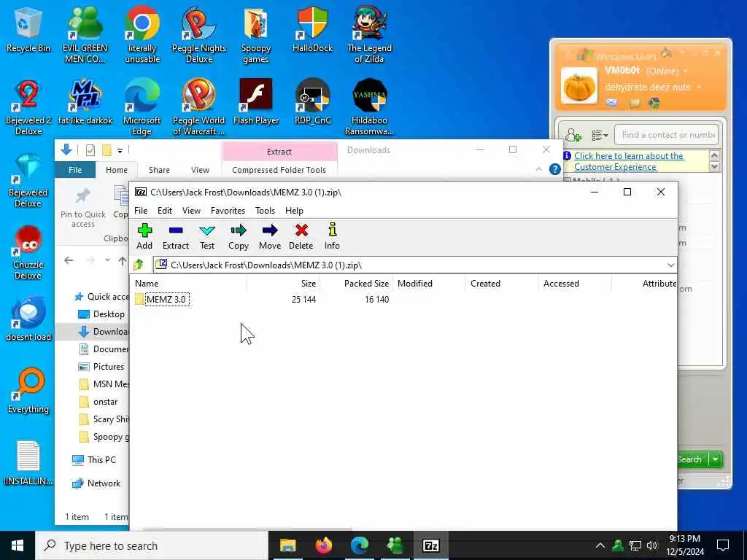Select Network in navigation pane
The height and width of the screenshot is (560, 747).
96,483
